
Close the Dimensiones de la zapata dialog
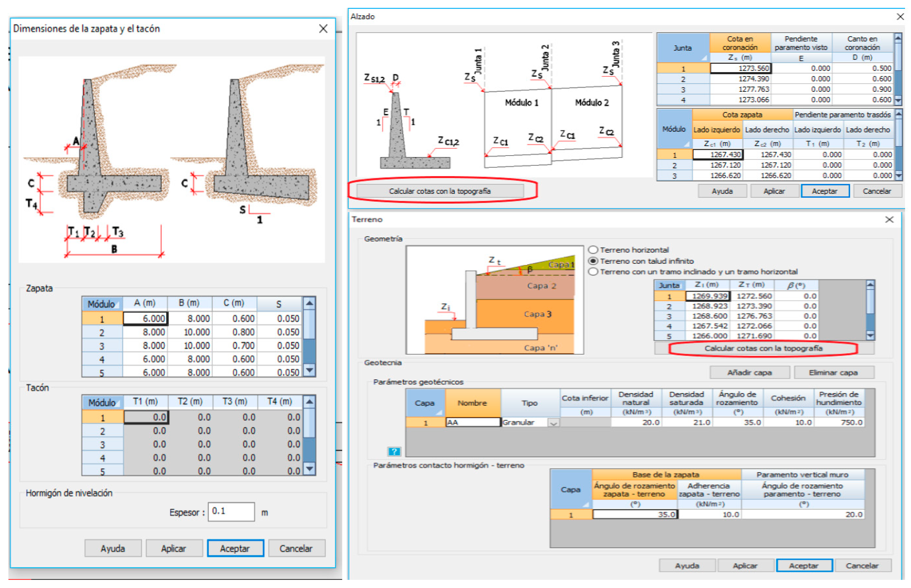[x=323, y=29]
